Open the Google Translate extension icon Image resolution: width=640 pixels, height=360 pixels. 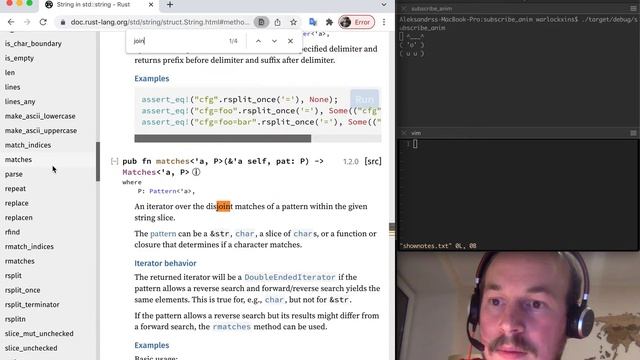(313, 22)
